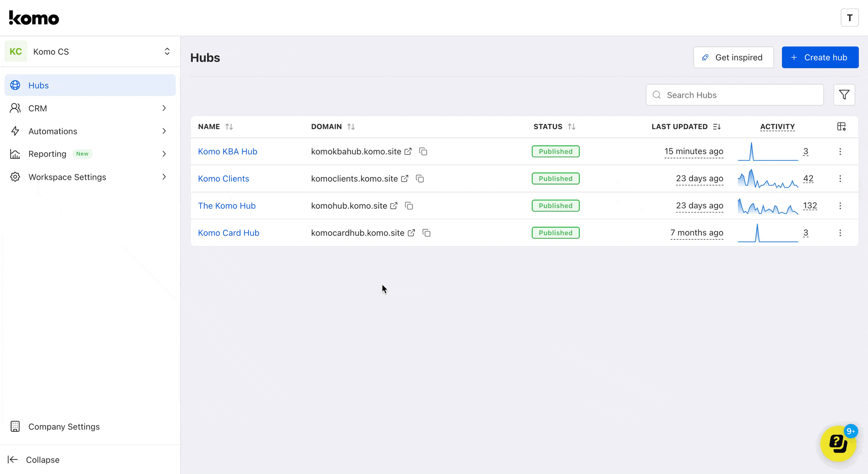
Task: Open table column settings icon
Action: pos(841,127)
